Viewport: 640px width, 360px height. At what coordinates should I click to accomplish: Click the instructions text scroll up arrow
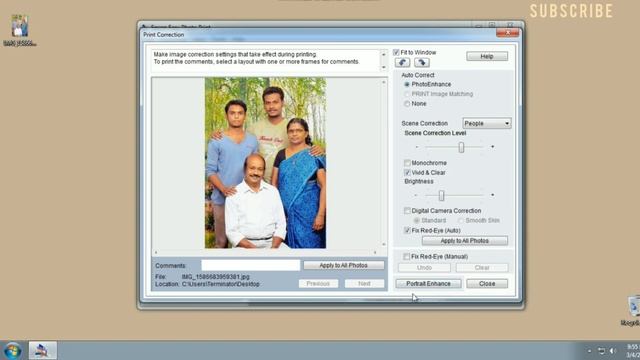pos(383,54)
